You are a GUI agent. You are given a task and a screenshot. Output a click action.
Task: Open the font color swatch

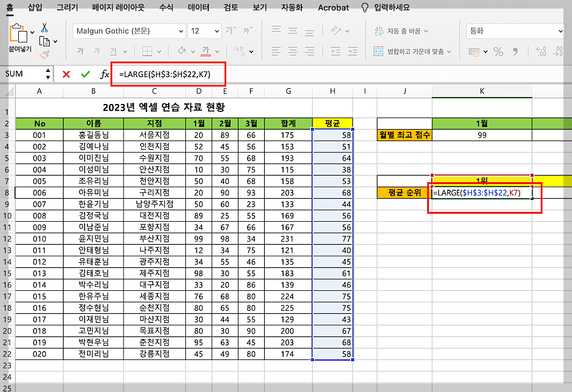(x=206, y=51)
